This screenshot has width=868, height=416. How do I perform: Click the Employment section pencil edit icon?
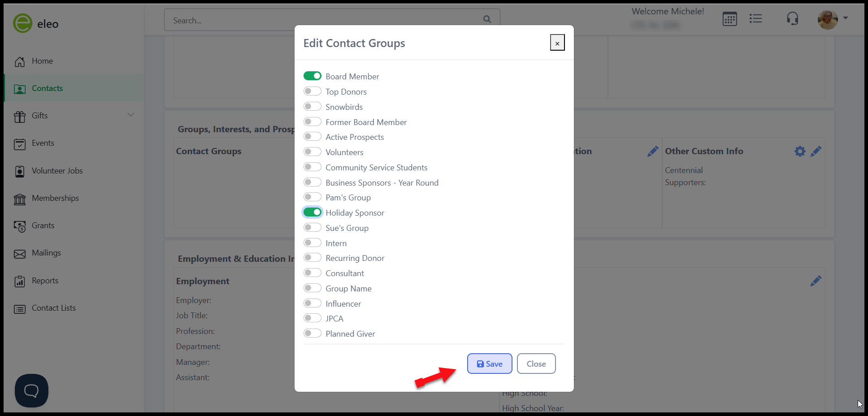(x=816, y=281)
